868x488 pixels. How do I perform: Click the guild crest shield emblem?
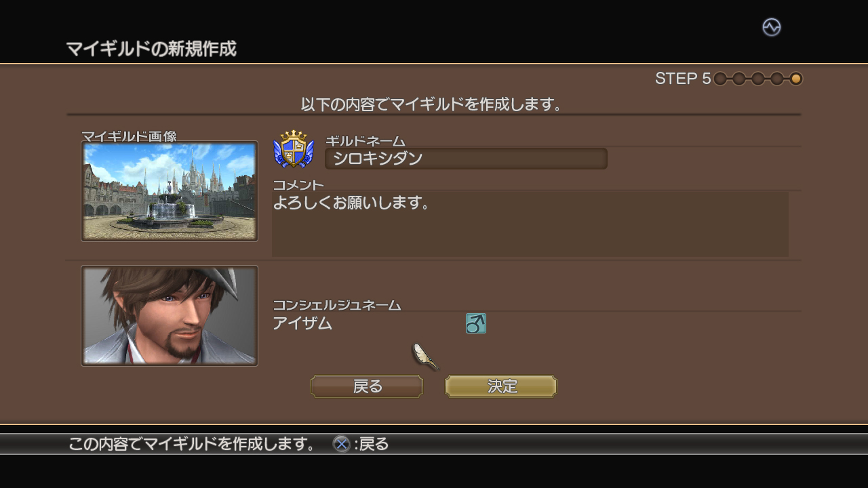click(294, 149)
